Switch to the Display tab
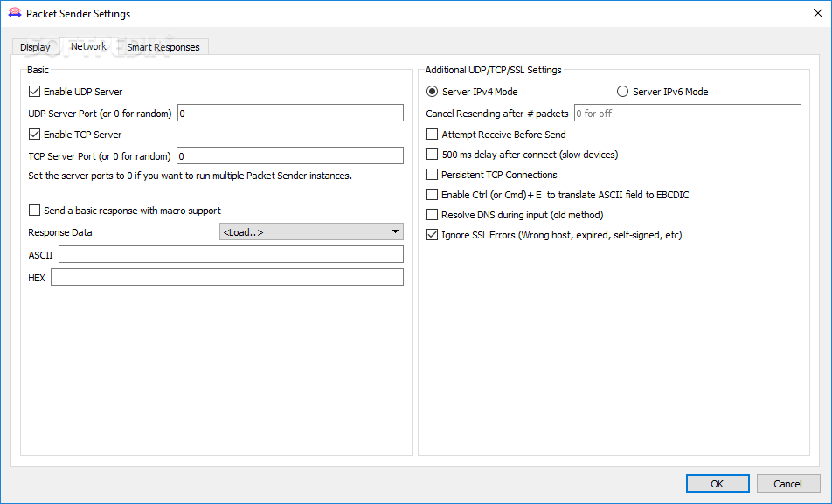Screen dimensions: 832x504 35,46
